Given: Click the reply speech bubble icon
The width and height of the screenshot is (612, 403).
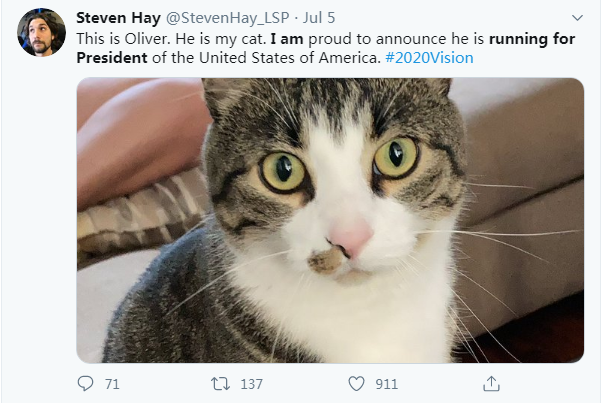Looking at the screenshot, I should click(86, 383).
